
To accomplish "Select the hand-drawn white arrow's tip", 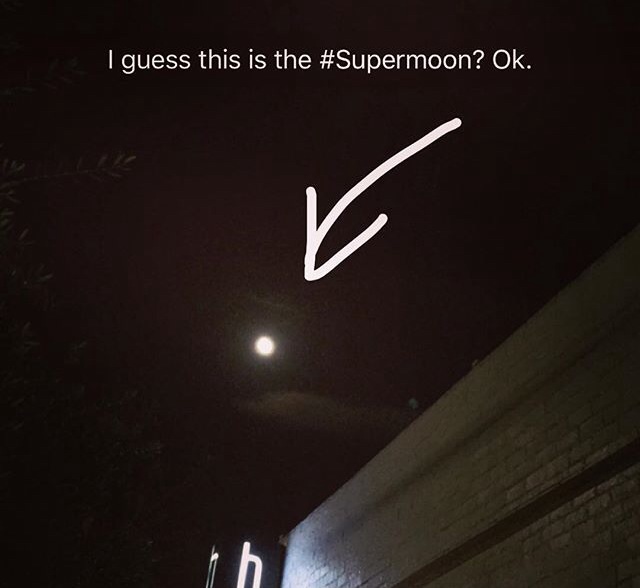I will pos(310,273).
